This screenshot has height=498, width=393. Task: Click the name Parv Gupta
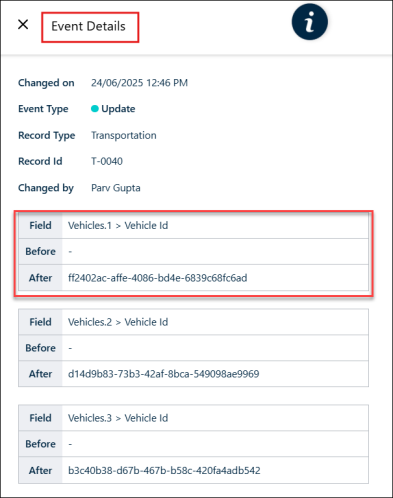point(116,188)
